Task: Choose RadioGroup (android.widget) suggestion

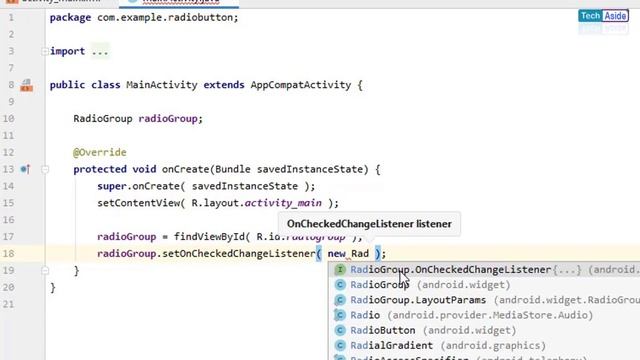Action: 484,285
